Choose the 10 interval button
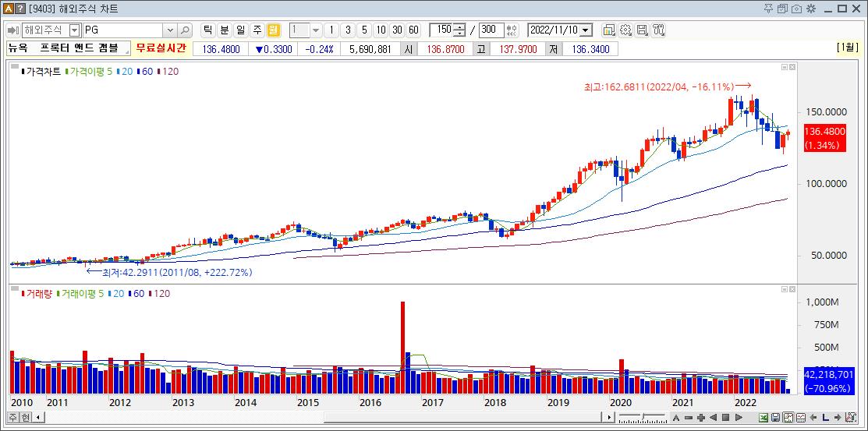This screenshot has width=868, height=431. click(381, 30)
